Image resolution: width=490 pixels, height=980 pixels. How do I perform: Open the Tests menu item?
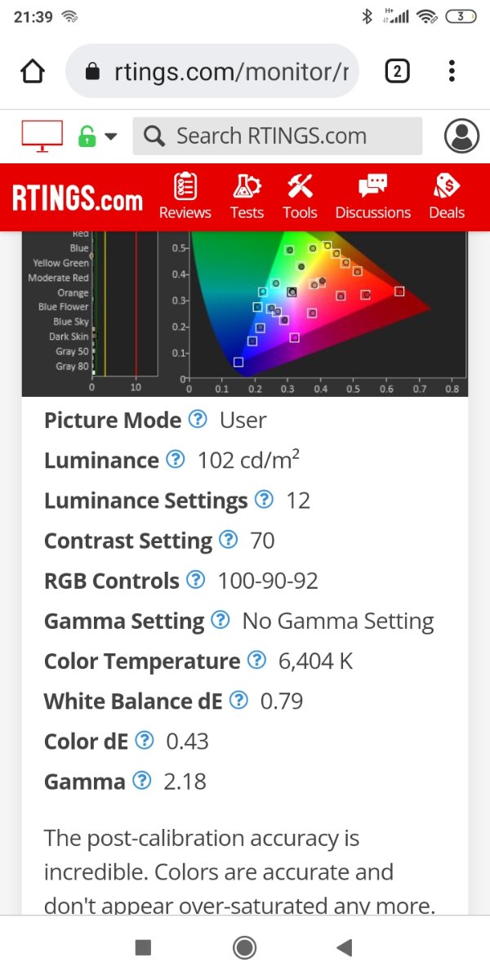247,197
